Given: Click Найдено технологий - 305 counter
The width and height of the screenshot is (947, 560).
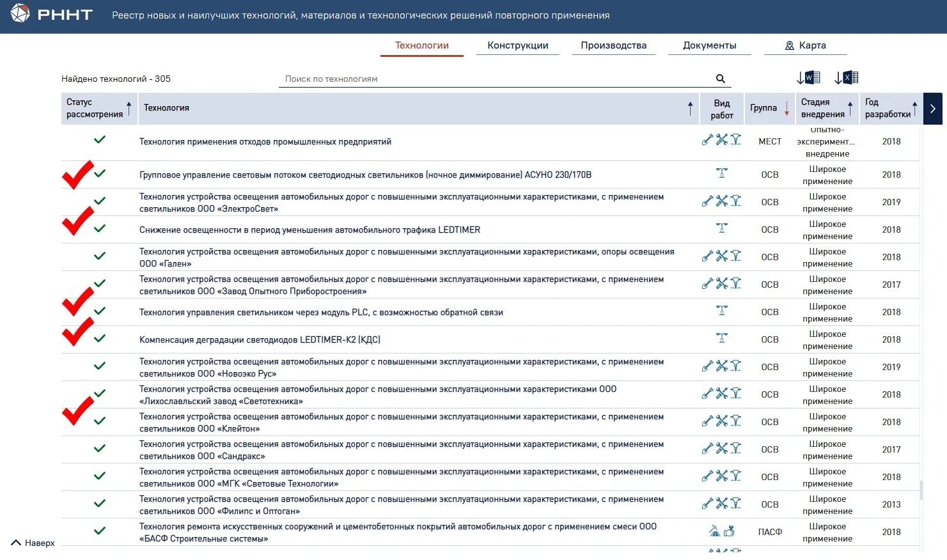Looking at the screenshot, I should pos(116,79).
